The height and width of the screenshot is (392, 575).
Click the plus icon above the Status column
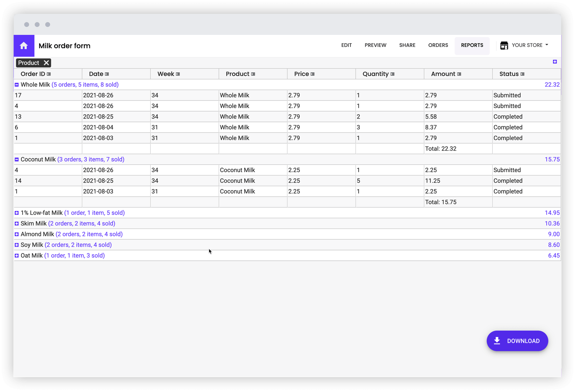(555, 62)
